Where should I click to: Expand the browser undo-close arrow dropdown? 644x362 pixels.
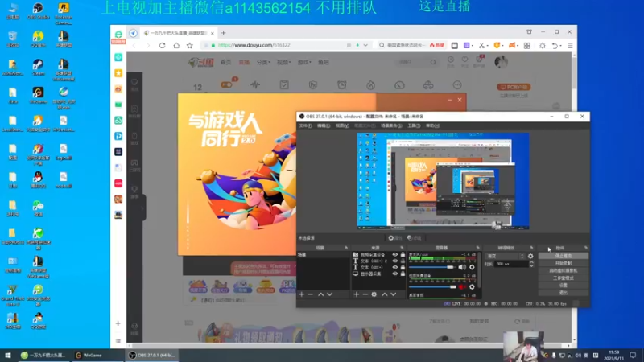[x=561, y=46]
